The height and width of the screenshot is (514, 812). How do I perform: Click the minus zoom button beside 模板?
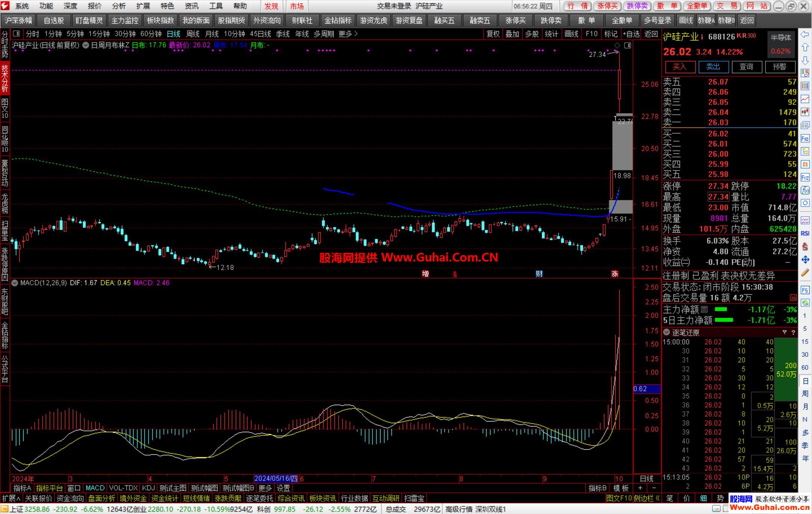pyautogui.click(x=654, y=488)
